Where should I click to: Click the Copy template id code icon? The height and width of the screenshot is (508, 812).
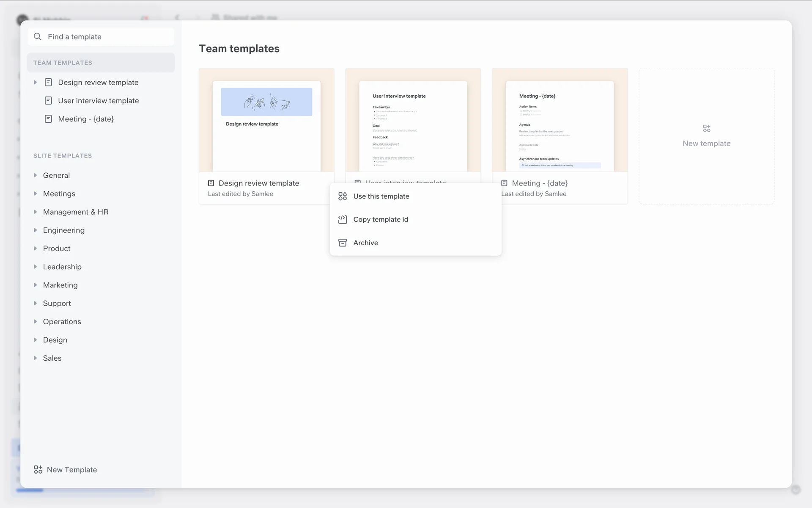[343, 219]
